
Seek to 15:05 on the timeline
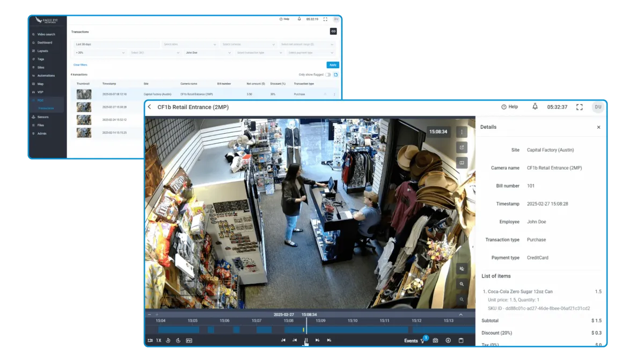tap(192, 321)
